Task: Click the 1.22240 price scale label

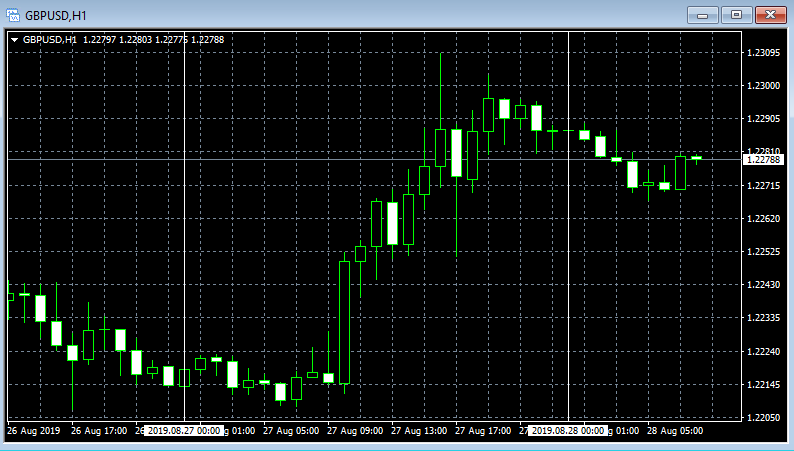Action: pyautogui.click(x=763, y=351)
